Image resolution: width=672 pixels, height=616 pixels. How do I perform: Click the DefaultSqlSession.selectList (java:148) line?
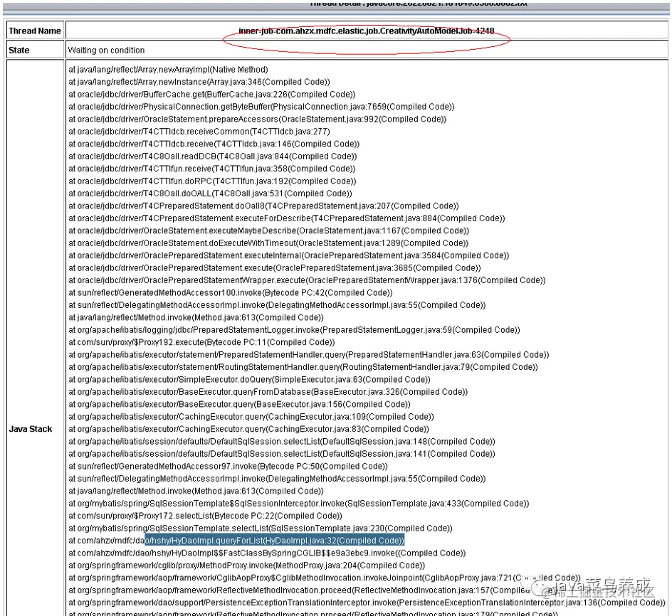pos(282,442)
